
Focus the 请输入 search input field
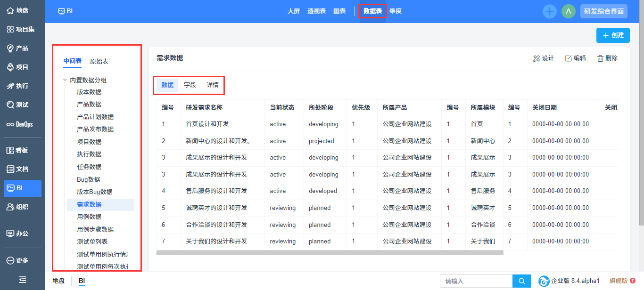point(476,281)
